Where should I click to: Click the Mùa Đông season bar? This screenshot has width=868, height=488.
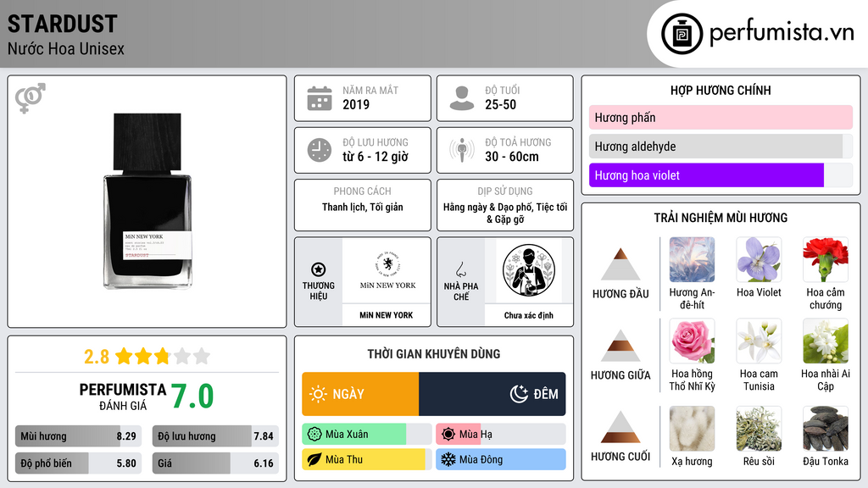(501, 459)
